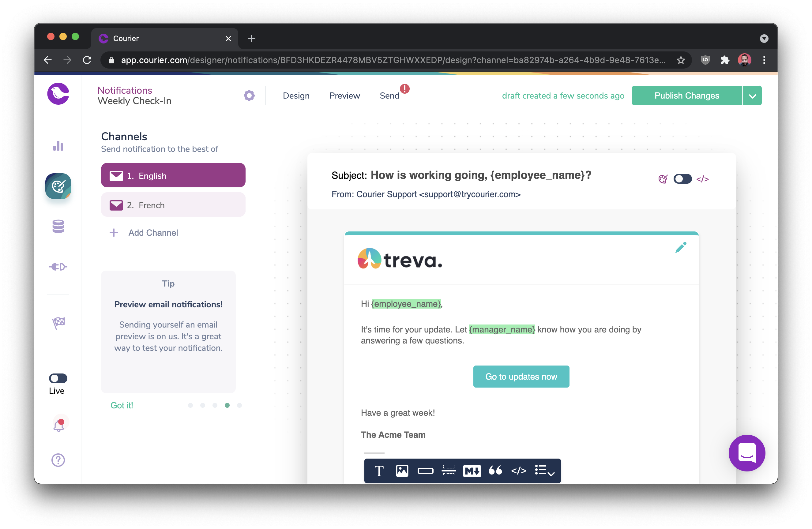This screenshot has height=529, width=812.
Task: Click the pencil icon to edit brand
Action: click(681, 247)
